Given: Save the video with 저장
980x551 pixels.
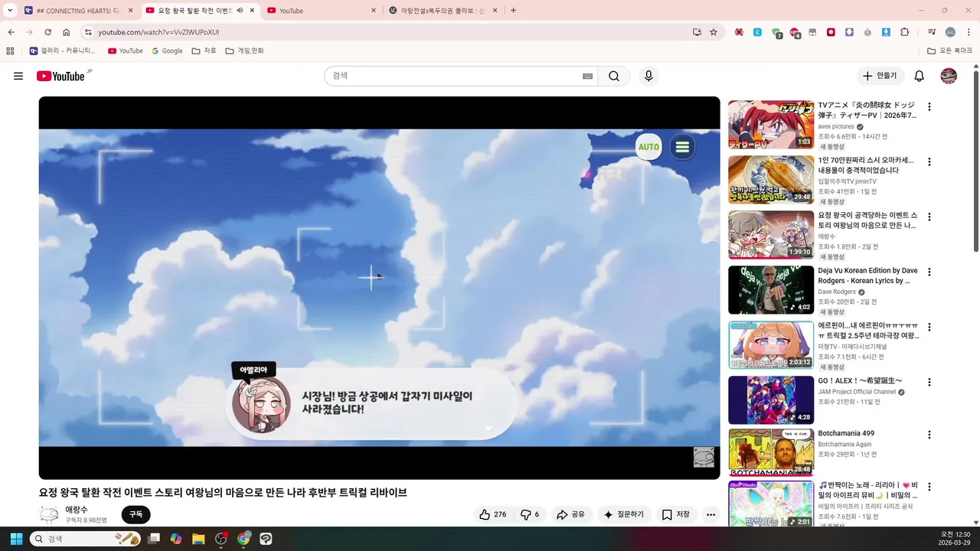Looking at the screenshot, I should coord(676,514).
